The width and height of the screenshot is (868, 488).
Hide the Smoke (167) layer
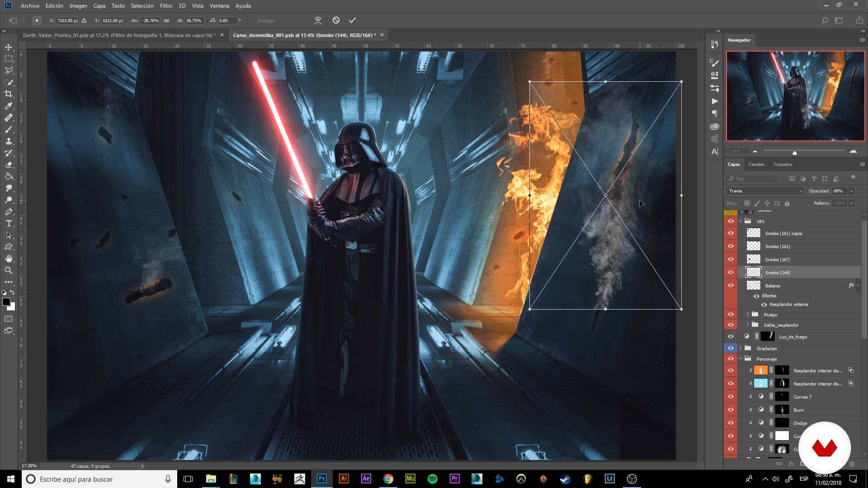coord(731,259)
